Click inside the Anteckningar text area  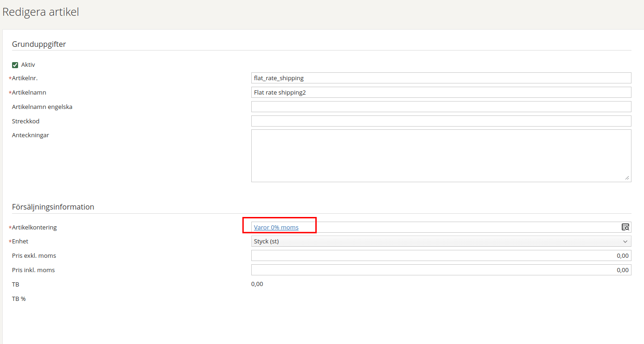[441, 155]
